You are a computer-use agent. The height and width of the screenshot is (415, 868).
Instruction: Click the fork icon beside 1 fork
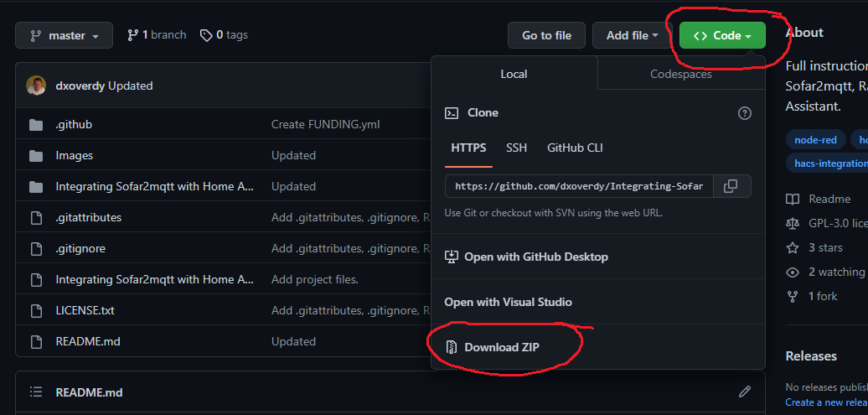[x=793, y=297]
